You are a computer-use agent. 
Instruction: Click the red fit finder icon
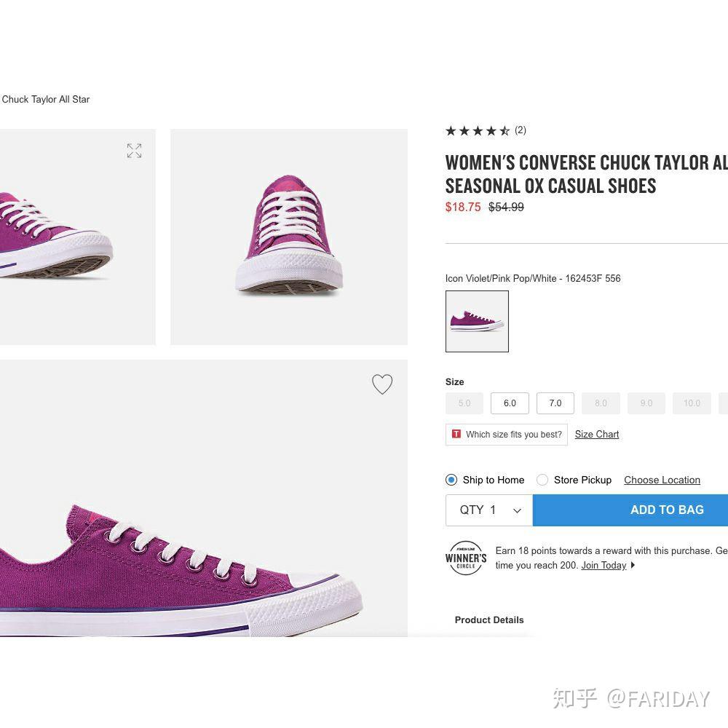(x=456, y=434)
